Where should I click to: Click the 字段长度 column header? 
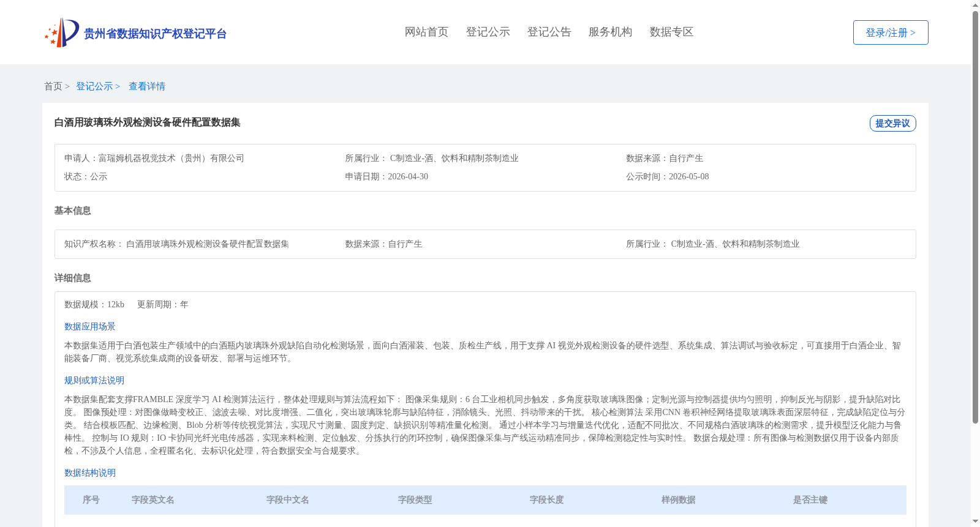pyautogui.click(x=547, y=499)
